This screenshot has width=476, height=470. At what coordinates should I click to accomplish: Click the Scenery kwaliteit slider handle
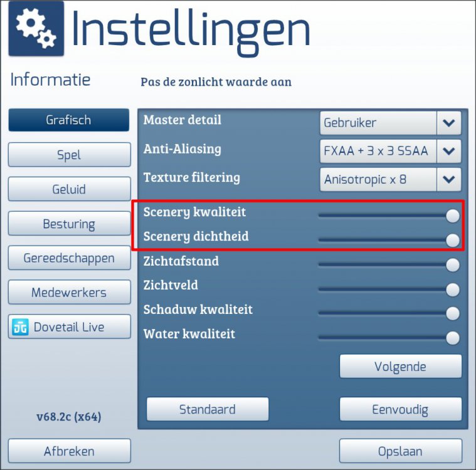tap(453, 216)
